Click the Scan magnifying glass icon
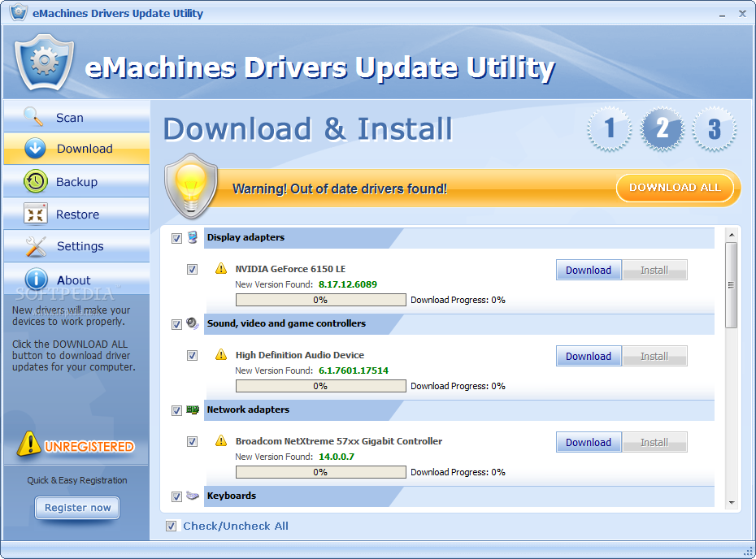 tap(33, 117)
